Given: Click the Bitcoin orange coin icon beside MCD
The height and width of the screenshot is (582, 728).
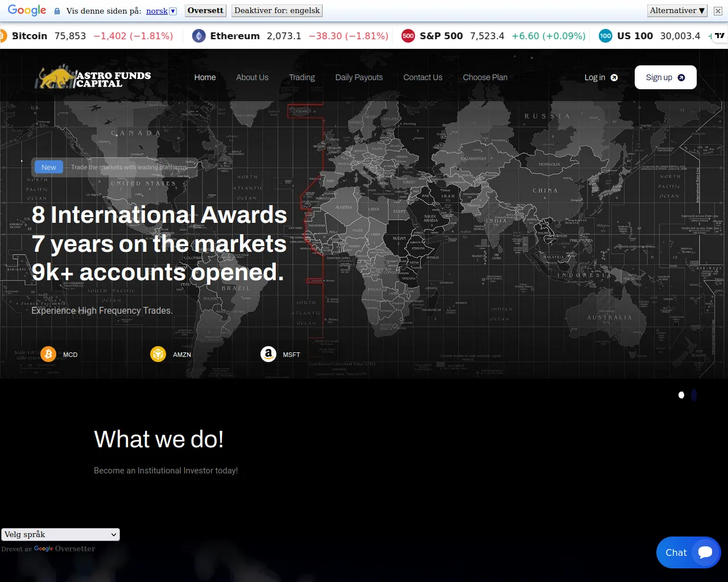Looking at the screenshot, I should (x=48, y=354).
